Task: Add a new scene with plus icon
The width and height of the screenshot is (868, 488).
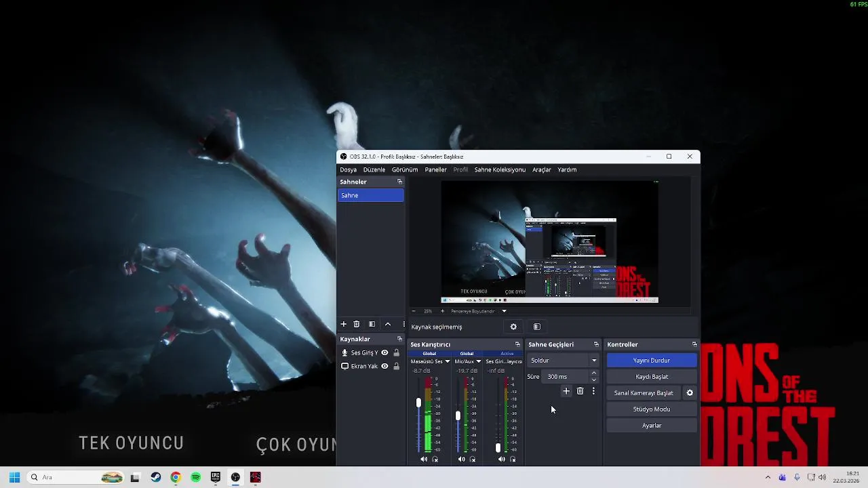Action: (343, 325)
